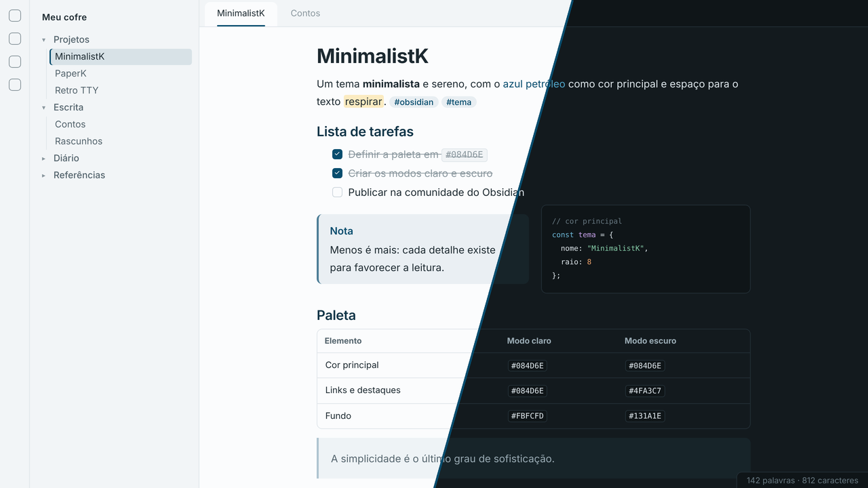Switch to the Contos tab
The image size is (868, 488).
[x=305, y=14]
